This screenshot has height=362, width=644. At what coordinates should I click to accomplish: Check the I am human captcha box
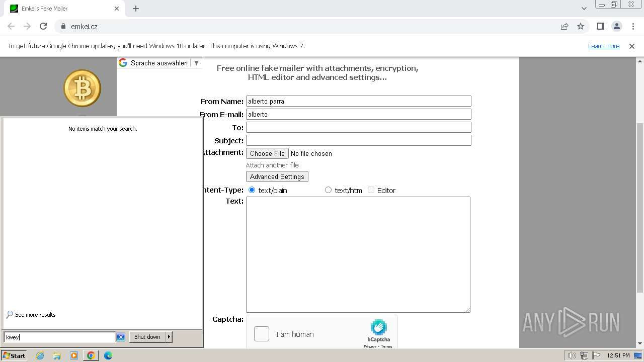[262, 334]
